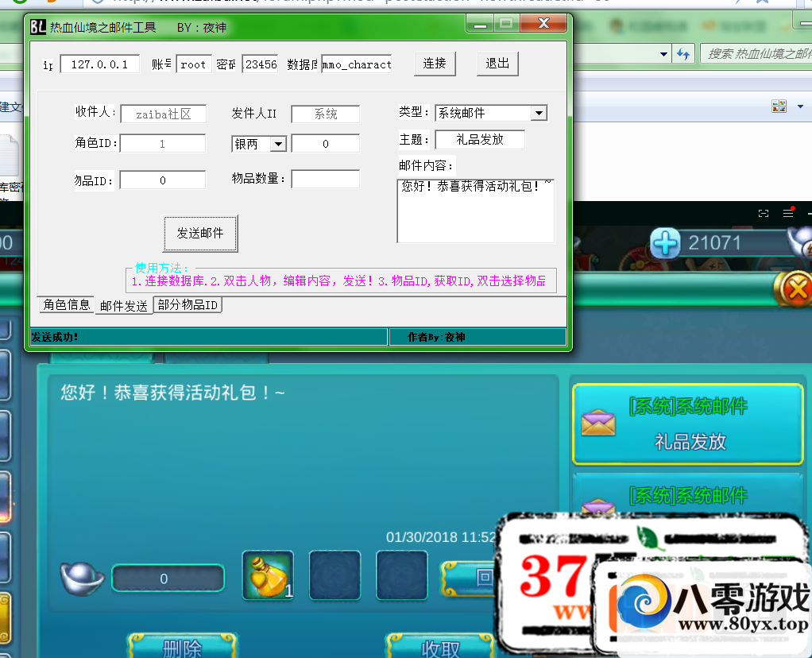Click the first empty attachment slot
Viewport: 812px width, 658px height.
click(x=334, y=575)
